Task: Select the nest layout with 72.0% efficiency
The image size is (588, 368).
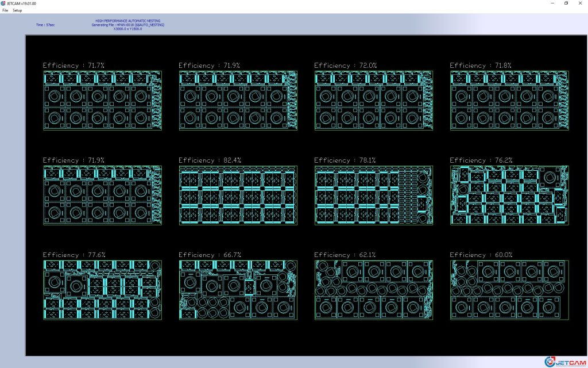Action: coord(373,101)
